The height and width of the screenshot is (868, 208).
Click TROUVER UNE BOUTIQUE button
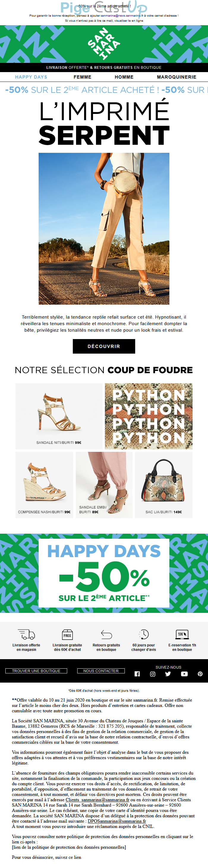coord(36,671)
